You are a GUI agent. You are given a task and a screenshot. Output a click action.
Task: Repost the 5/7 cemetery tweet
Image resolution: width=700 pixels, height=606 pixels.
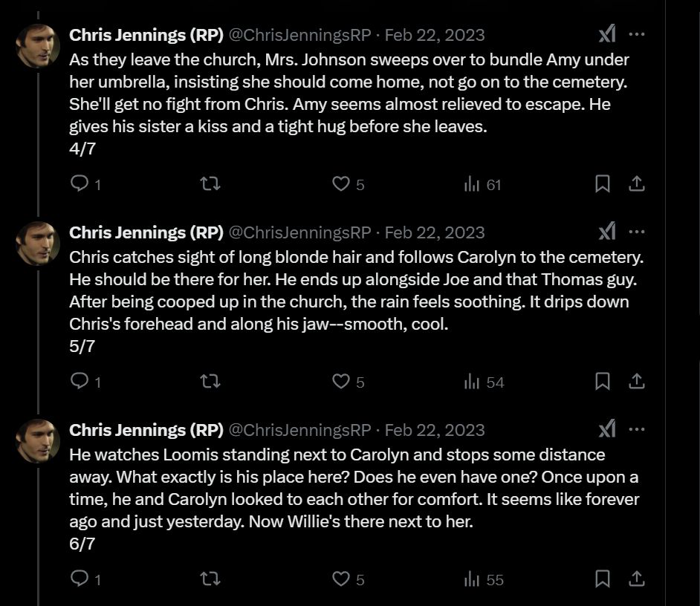(x=211, y=382)
